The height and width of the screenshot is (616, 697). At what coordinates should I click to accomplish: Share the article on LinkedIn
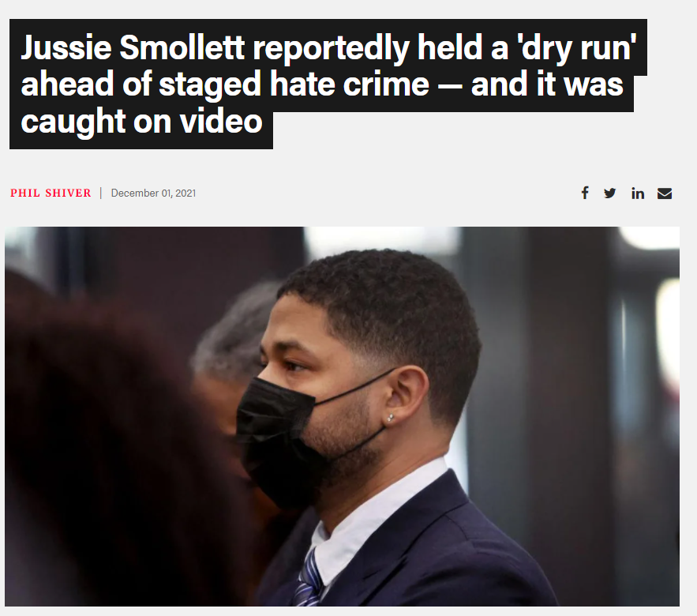(x=638, y=193)
